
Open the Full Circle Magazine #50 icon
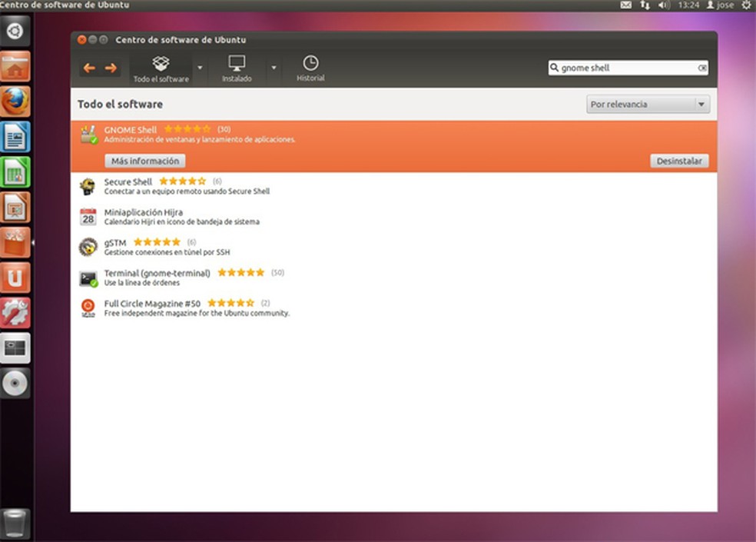pos(89,308)
